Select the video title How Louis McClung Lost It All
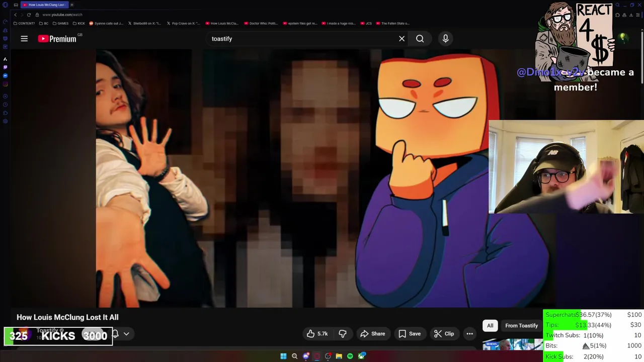The image size is (644, 362). [67, 317]
